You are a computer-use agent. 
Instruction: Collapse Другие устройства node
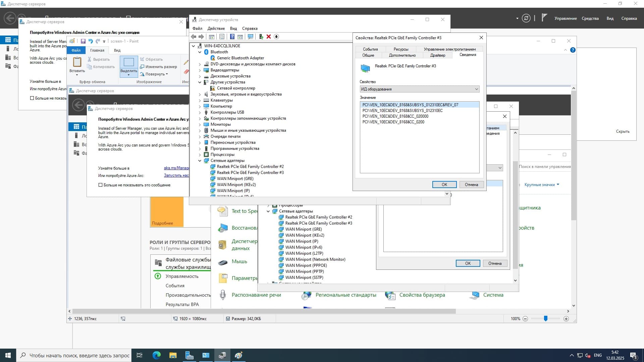(x=200, y=82)
